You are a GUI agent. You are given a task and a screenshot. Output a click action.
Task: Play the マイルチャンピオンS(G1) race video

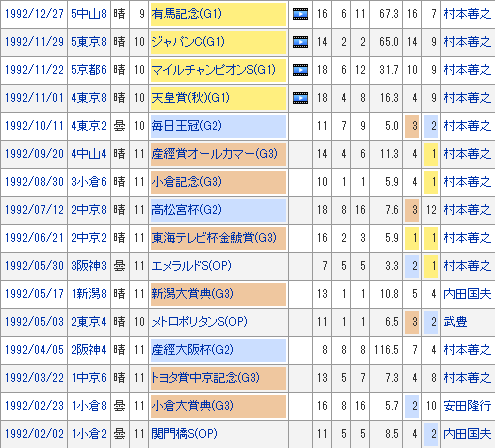click(x=300, y=70)
